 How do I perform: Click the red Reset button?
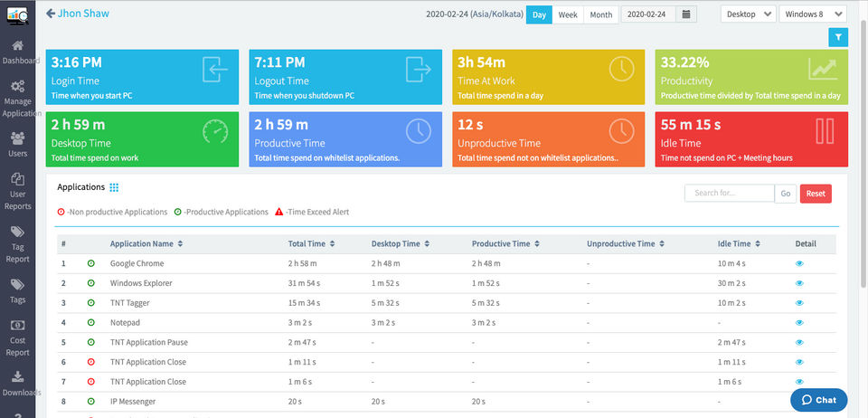816,194
